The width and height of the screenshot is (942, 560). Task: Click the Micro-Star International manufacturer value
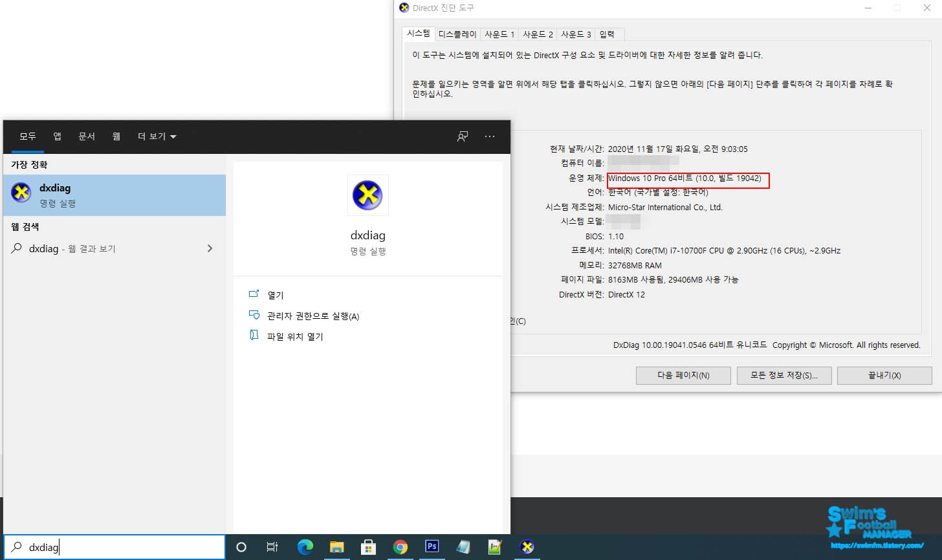click(665, 207)
